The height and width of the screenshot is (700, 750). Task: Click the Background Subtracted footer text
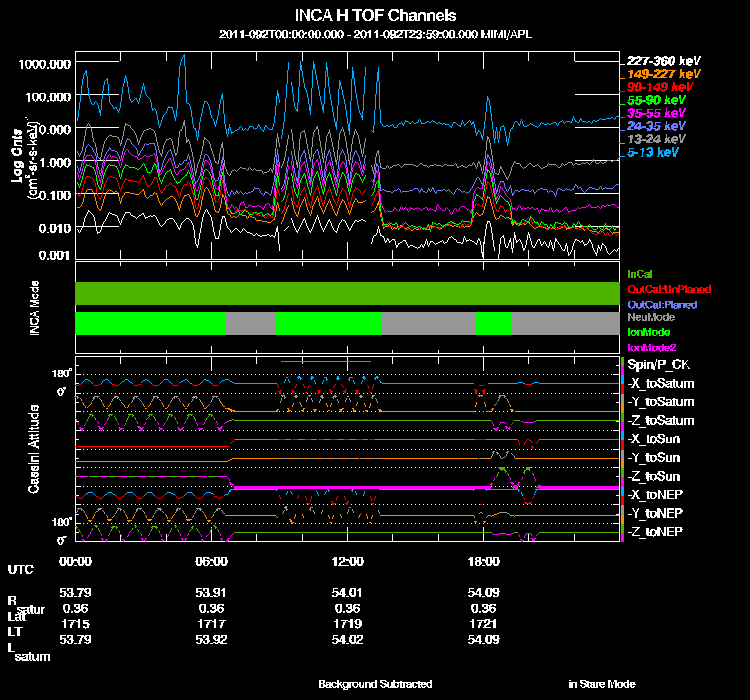[375, 684]
